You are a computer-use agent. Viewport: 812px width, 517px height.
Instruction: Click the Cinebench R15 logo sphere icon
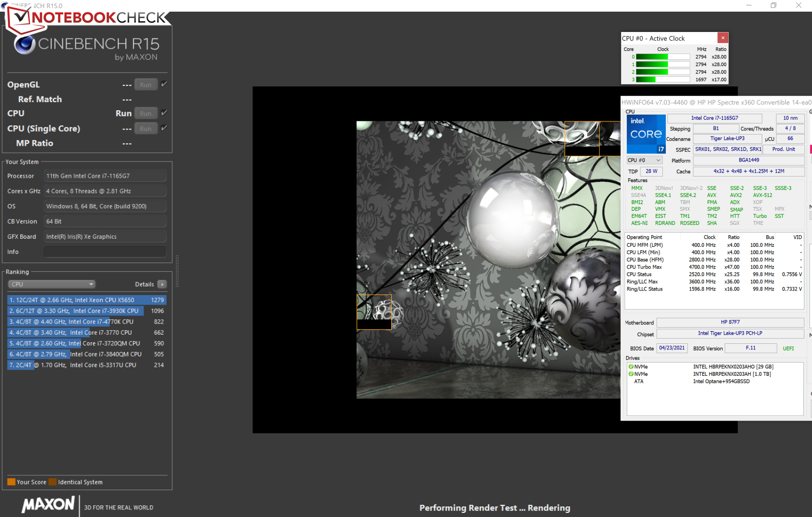pyautogui.click(x=24, y=45)
